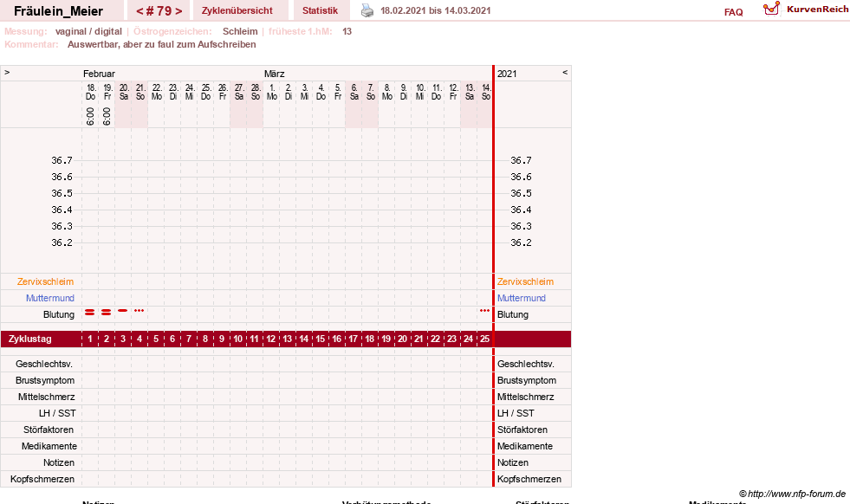The image size is (850, 504).
Task: Click date column 27. Sa
Action: click(x=239, y=92)
